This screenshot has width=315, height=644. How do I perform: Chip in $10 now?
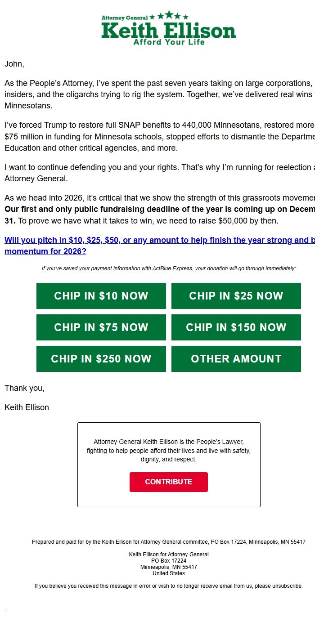[101, 295]
